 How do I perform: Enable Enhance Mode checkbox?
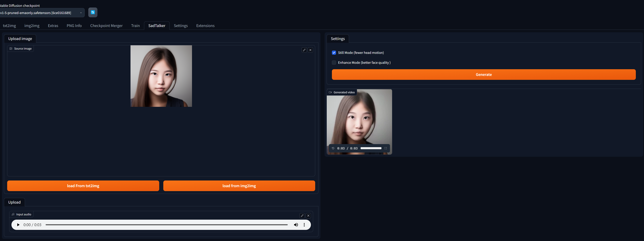(x=334, y=63)
